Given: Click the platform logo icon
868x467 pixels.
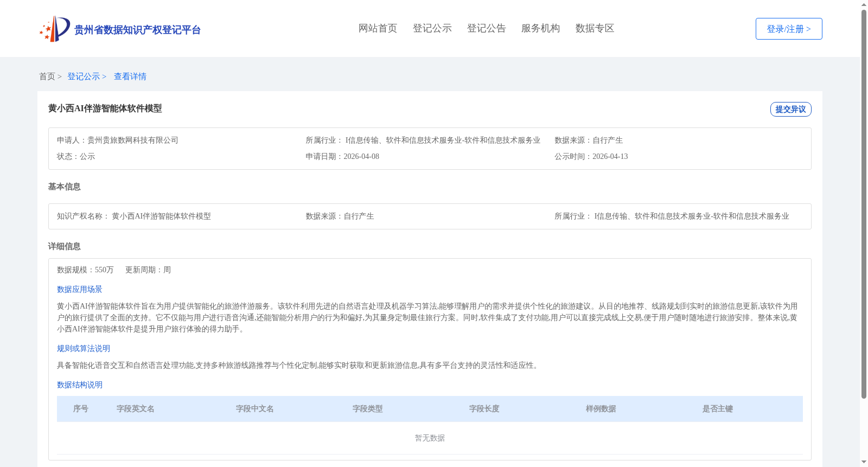Looking at the screenshot, I should coord(54,29).
